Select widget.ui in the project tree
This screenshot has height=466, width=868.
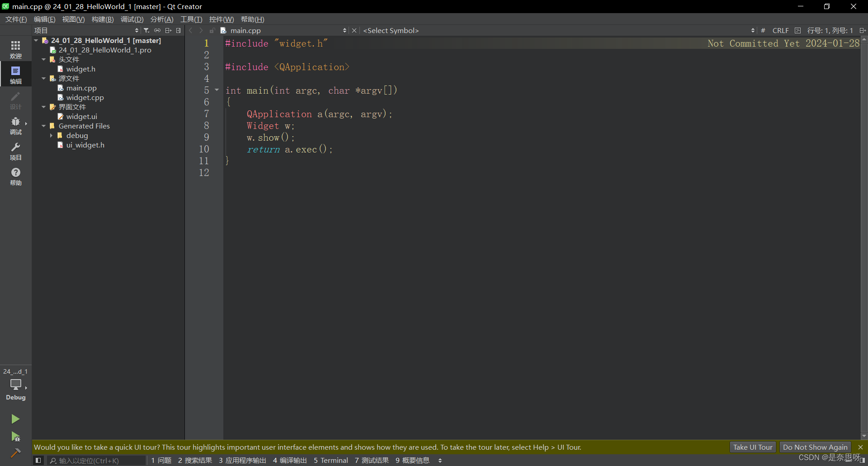[x=82, y=116]
